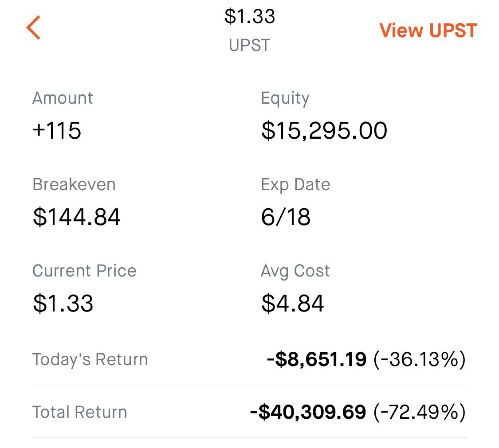Tap the Exp Date 6/18 field

pyautogui.click(x=286, y=217)
